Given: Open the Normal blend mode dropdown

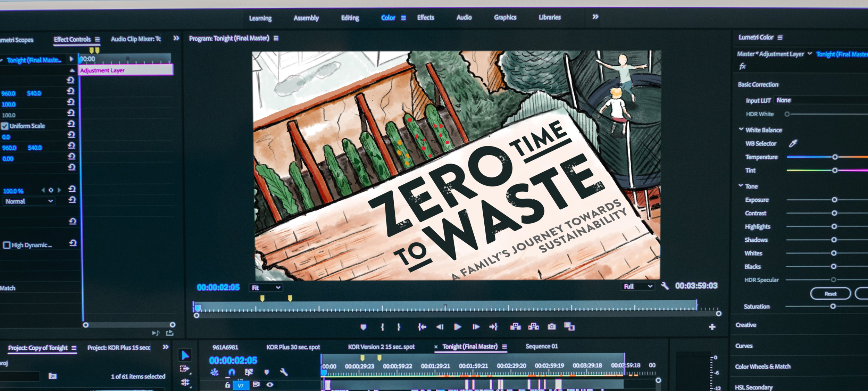Looking at the screenshot, I should (29, 201).
